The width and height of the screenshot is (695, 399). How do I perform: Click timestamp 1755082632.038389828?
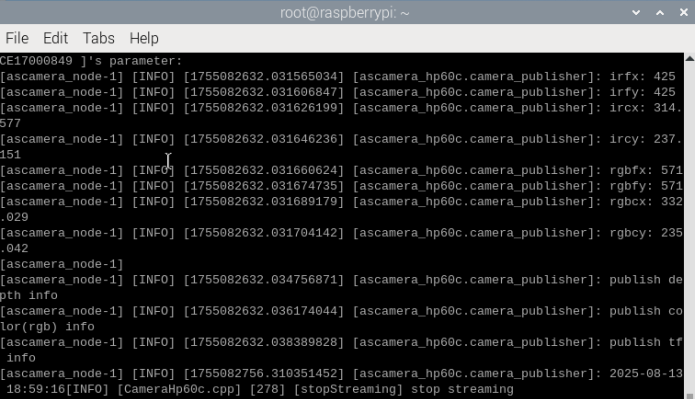[264, 342]
